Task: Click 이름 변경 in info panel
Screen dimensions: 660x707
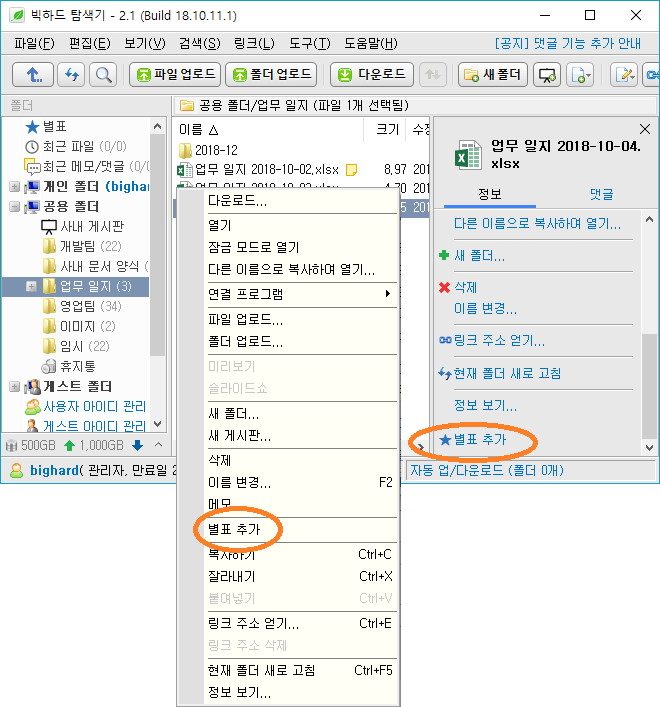Action: coord(485,308)
